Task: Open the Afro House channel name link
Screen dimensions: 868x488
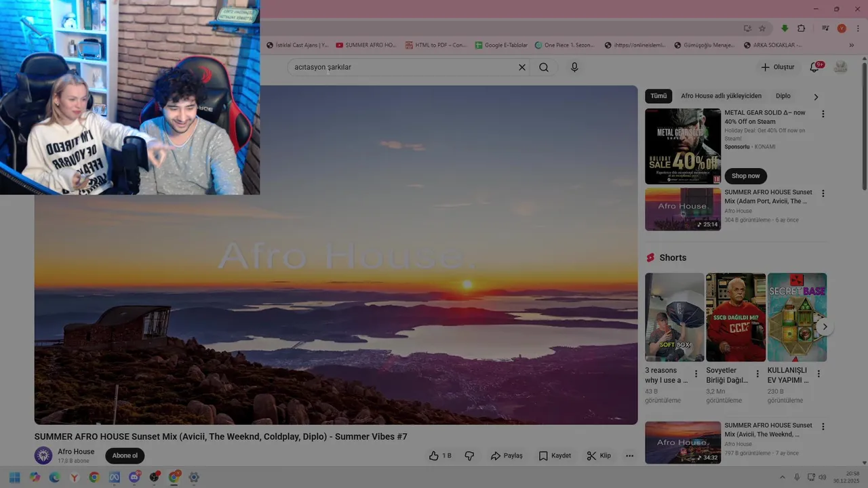Action: point(76,451)
